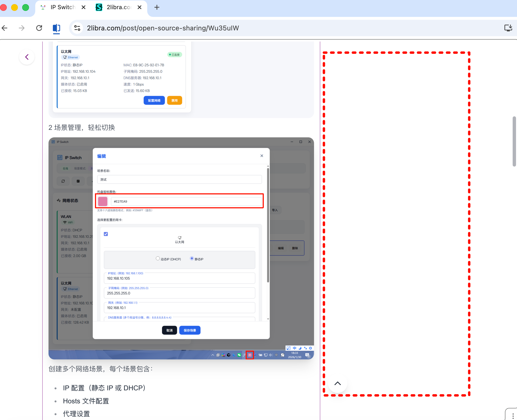Open the site information icon in the address bar
Viewport: 517px width, 420px height.
coord(77,28)
